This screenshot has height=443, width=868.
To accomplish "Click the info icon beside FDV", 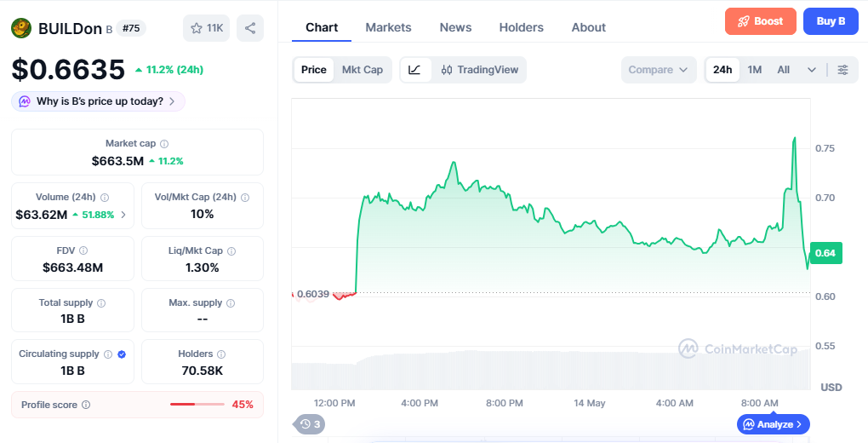I will [x=83, y=251].
